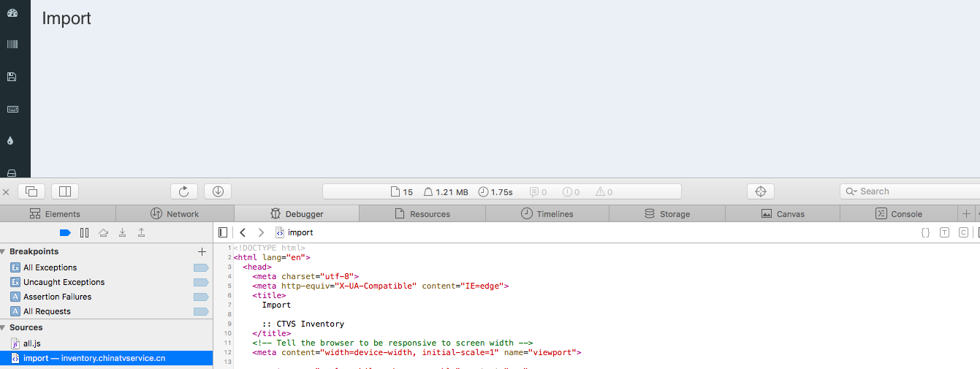
Task: Click line number 12 in the gutter
Action: click(228, 352)
